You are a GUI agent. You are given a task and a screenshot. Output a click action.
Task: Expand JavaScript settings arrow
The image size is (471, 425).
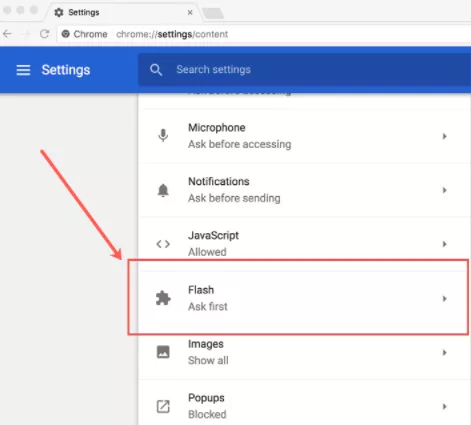(x=444, y=244)
